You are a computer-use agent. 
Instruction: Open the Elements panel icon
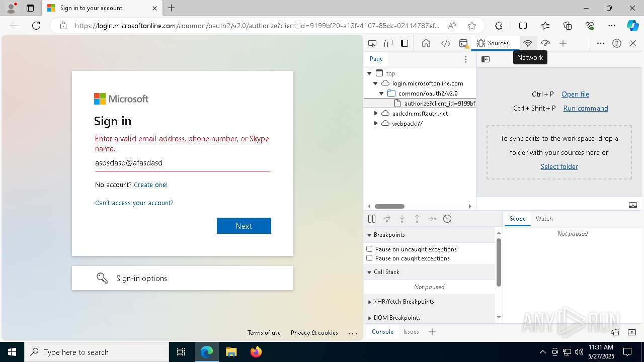click(446, 43)
